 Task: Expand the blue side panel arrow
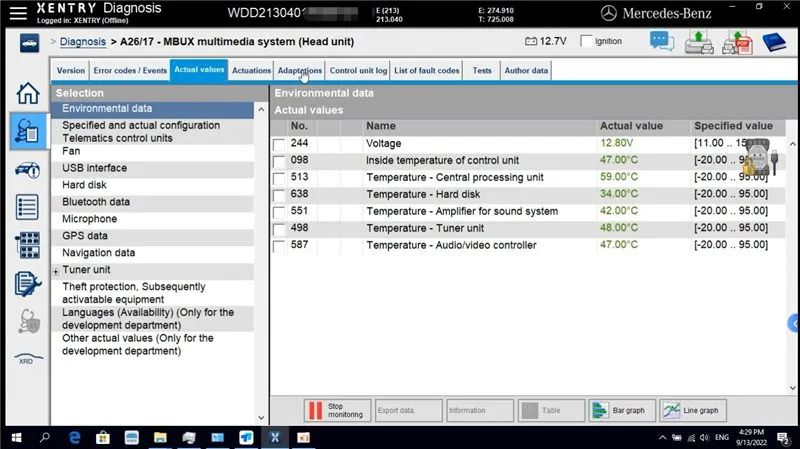[x=794, y=323]
